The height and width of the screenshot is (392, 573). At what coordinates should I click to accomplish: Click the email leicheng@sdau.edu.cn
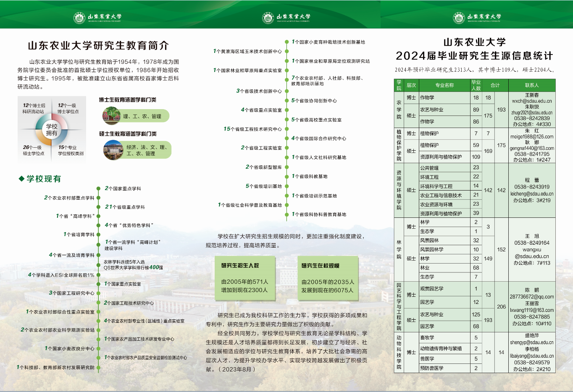pos(532,194)
